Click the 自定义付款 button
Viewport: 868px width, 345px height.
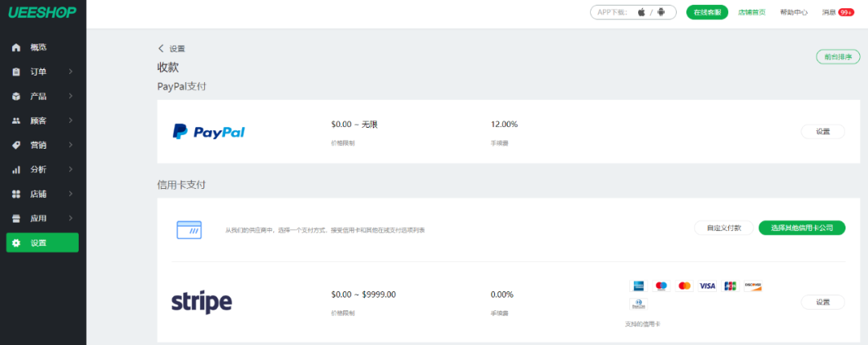pyautogui.click(x=723, y=228)
